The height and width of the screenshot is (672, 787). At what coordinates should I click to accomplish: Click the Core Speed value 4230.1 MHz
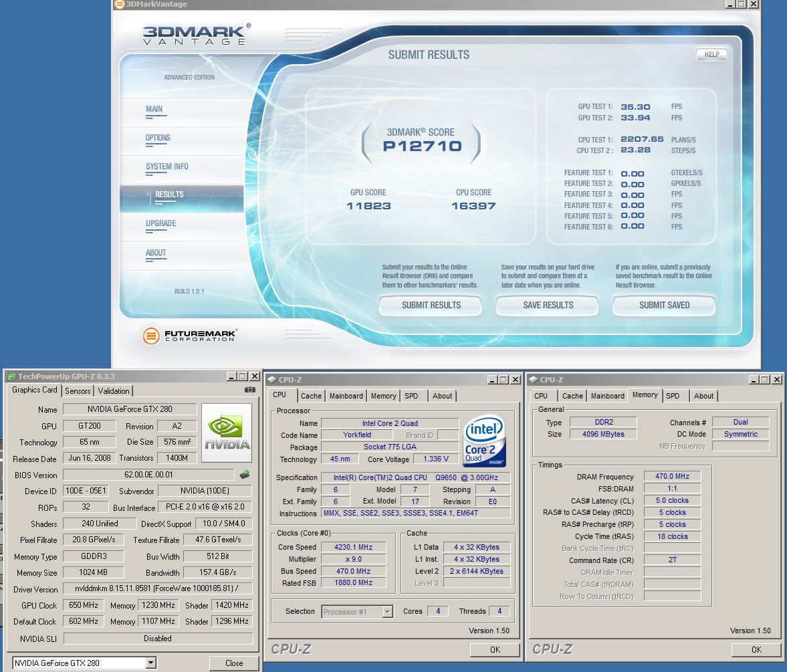click(353, 547)
